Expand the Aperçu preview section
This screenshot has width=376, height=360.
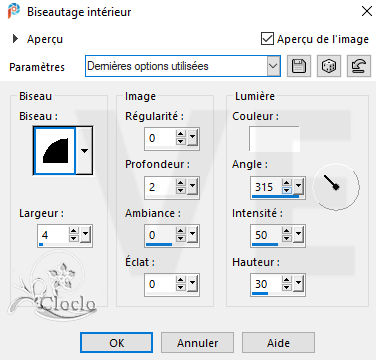15,39
